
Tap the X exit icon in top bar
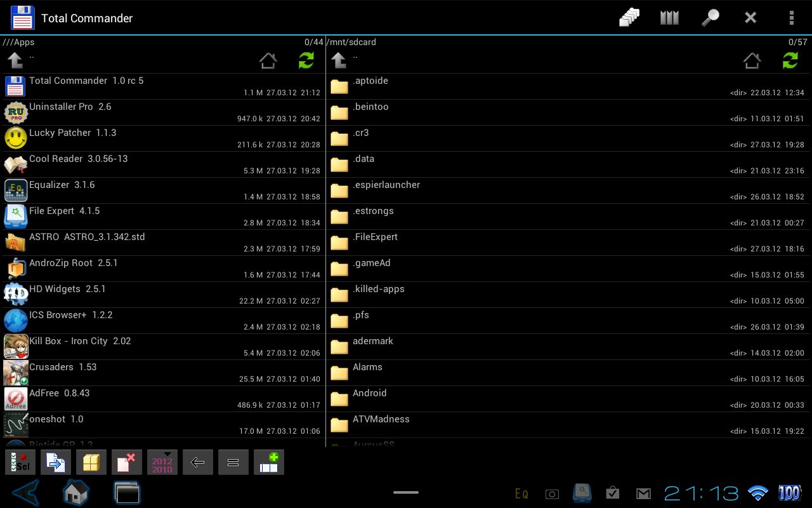coord(750,18)
